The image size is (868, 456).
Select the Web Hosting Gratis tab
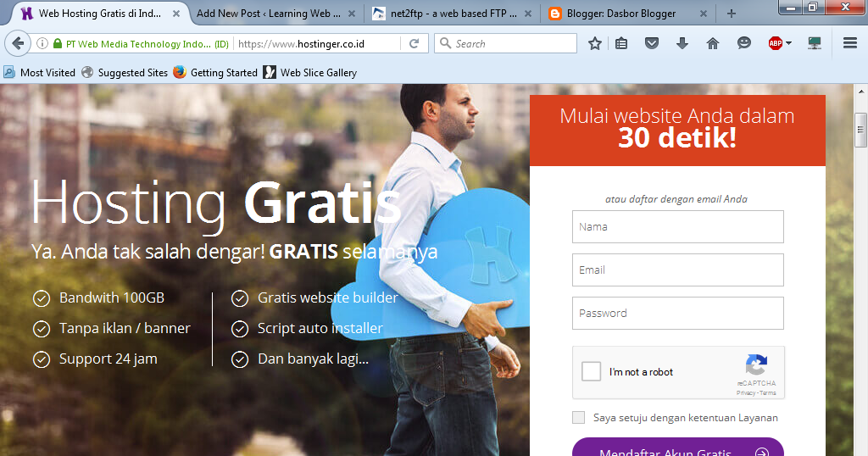pyautogui.click(x=100, y=14)
